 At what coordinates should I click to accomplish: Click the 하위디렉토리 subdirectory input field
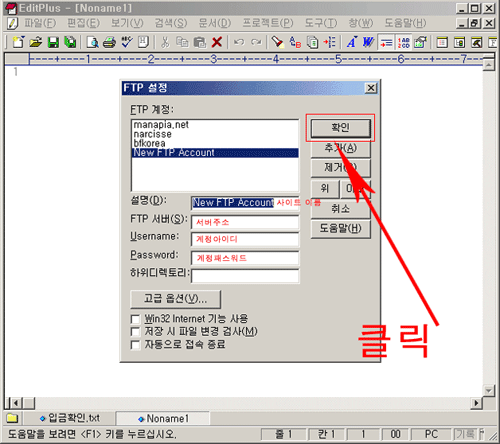tap(245, 276)
